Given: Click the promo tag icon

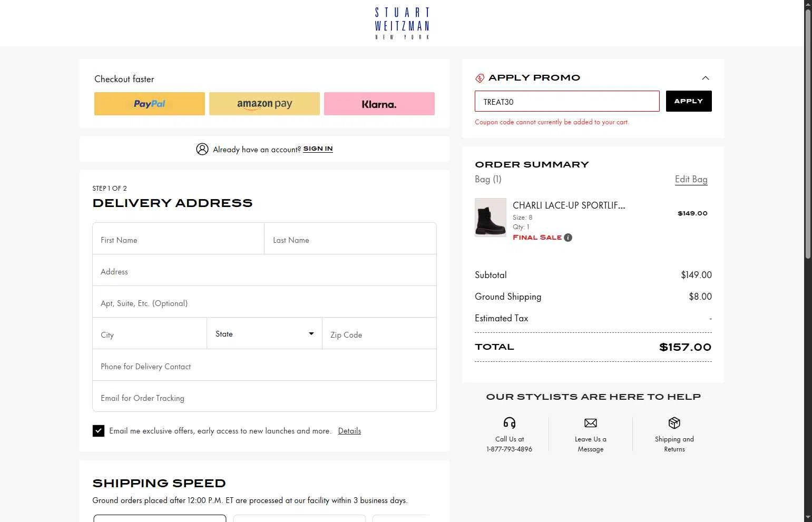Looking at the screenshot, I should pos(480,78).
